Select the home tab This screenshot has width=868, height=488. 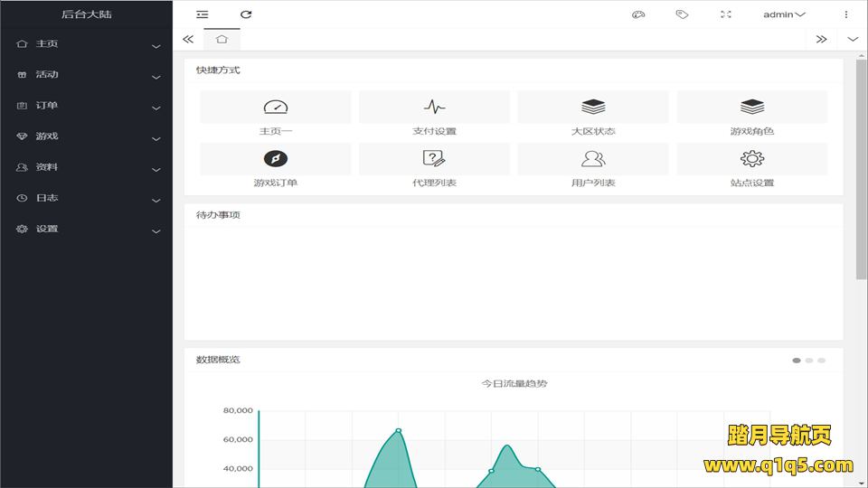pyautogui.click(x=222, y=39)
